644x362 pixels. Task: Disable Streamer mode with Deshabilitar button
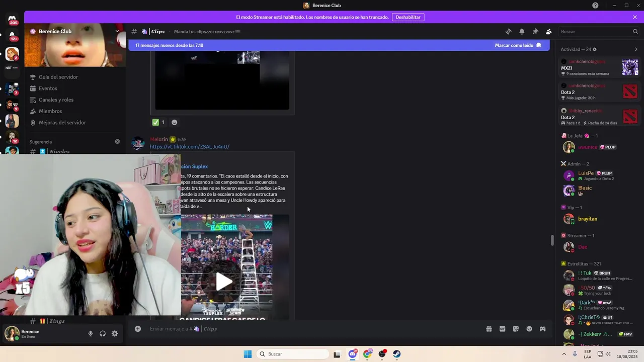pyautogui.click(x=408, y=17)
